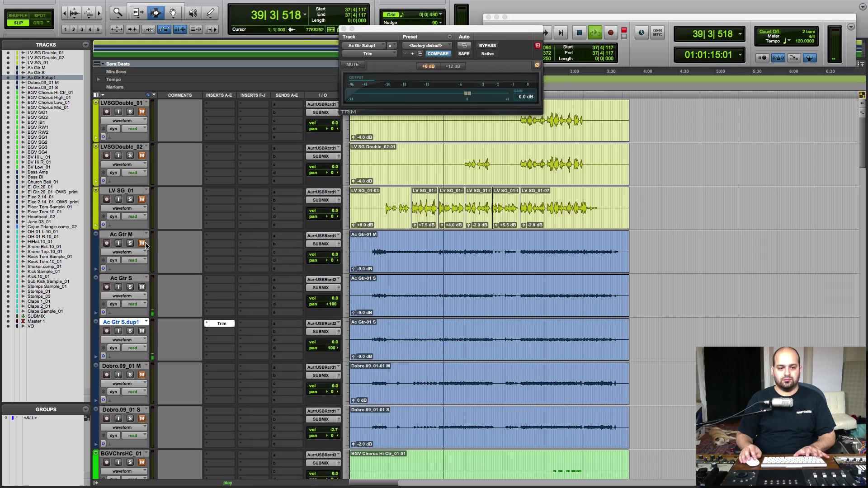Open the Ac Gtr S.dup1 track selector in plugin
Image resolution: width=868 pixels, height=488 pixels.
pos(363,46)
